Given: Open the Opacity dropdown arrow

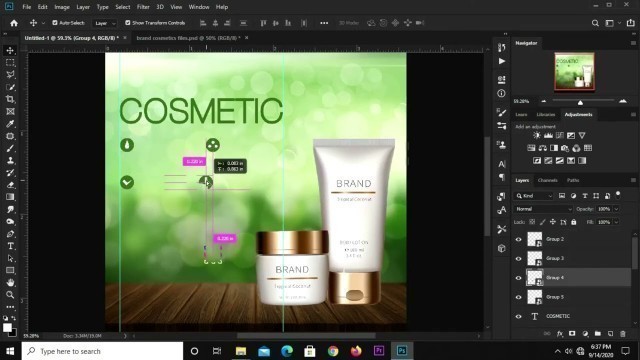Looking at the screenshot, I should pos(616,209).
